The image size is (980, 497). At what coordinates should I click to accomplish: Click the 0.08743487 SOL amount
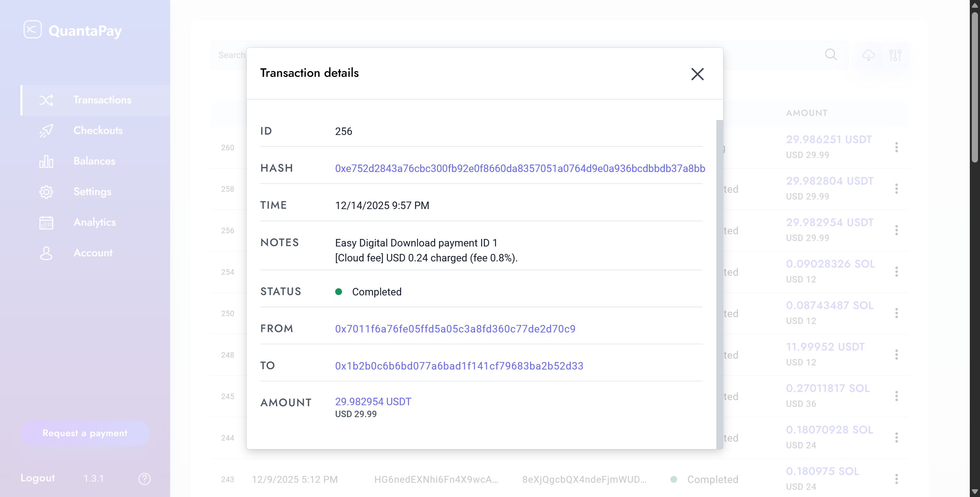[x=830, y=305]
